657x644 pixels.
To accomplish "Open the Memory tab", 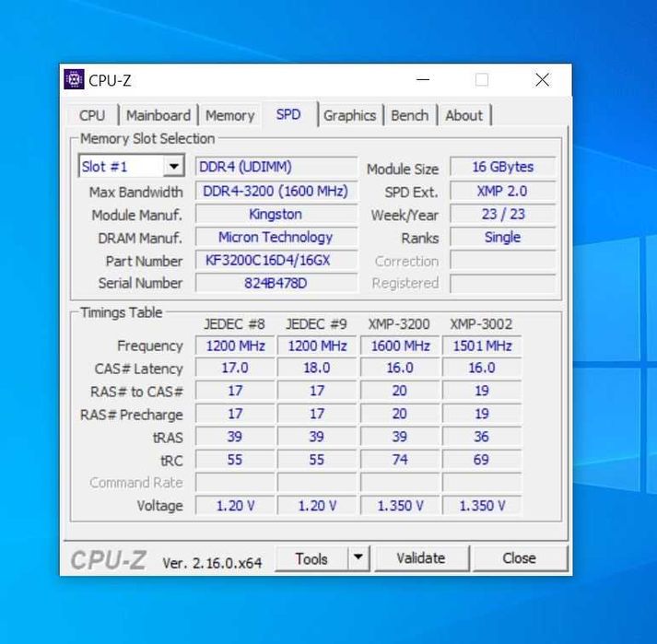I will (x=229, y=115).
